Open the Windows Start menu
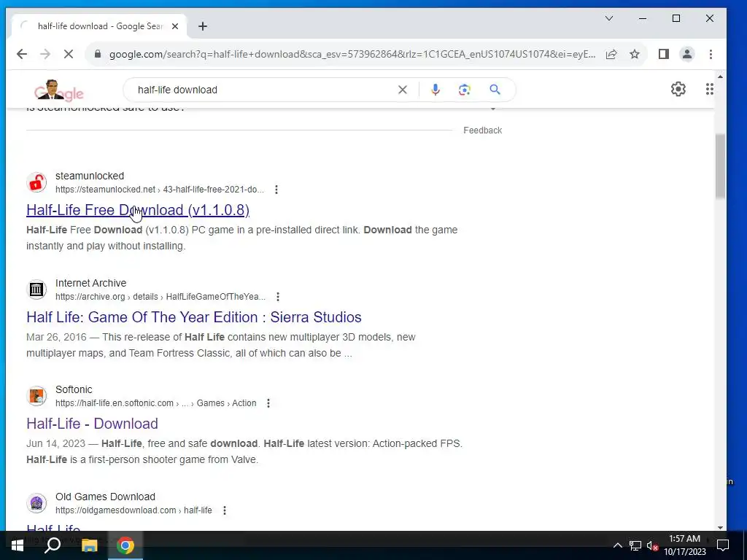Screen dimensions: 747x560 tap(18, 545)
